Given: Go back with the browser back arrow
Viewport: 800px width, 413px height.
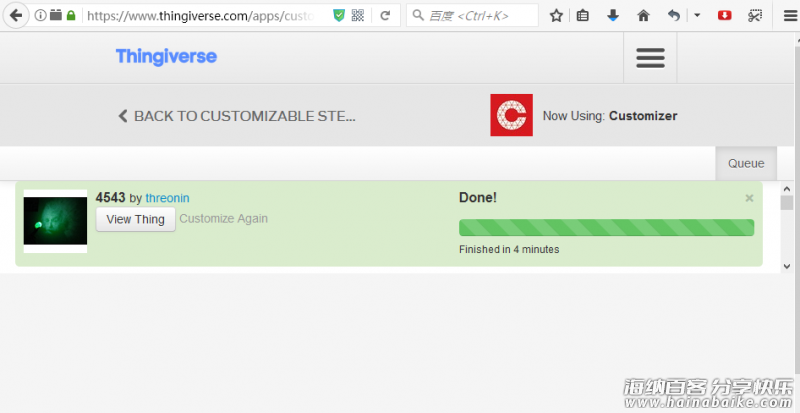Looking at the screenshot, I should [16, 15].
